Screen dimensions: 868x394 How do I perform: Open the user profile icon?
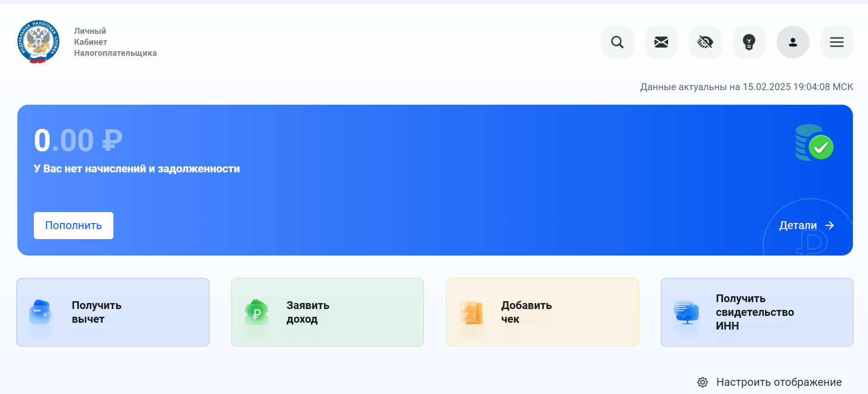tap(793, 42)
